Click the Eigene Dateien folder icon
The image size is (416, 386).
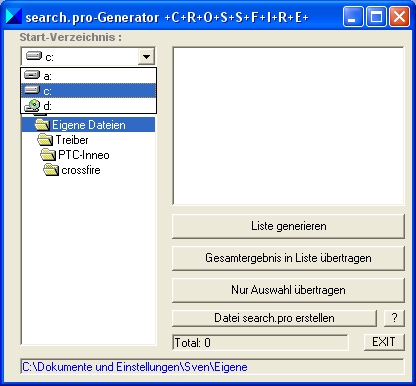pyautogui.click(x=42, y=125)
